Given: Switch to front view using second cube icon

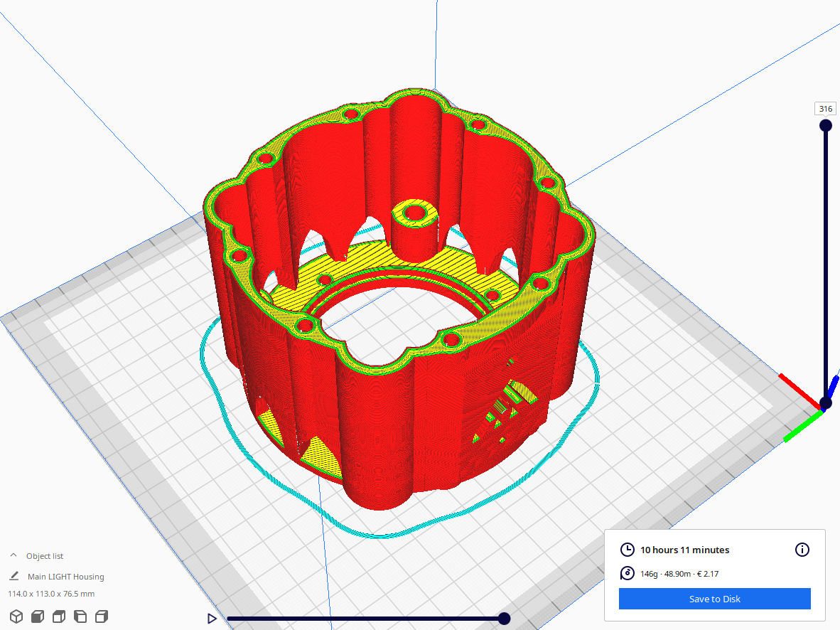Looking at the screenshot, I should pos(37,616).
